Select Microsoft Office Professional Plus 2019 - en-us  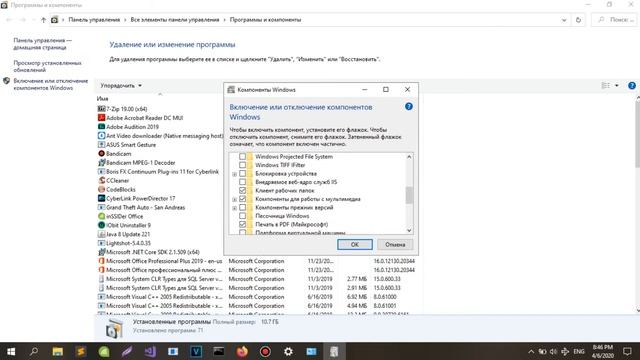164,261
